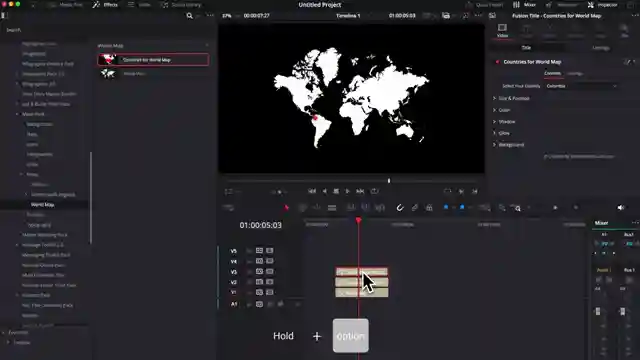Play in reverse in the viewer
The height and width of the screenshot is (360, 640).
click(x=324, y=191)
